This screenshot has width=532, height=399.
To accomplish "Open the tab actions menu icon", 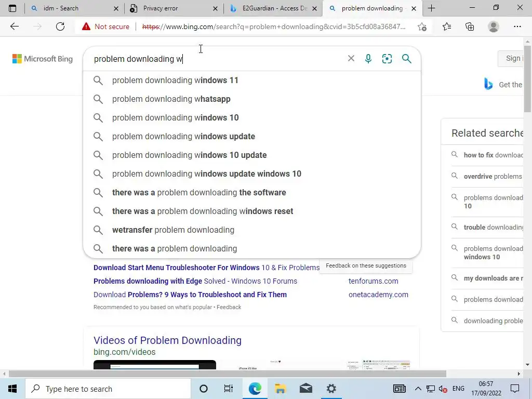I will [x=12, y=8].
